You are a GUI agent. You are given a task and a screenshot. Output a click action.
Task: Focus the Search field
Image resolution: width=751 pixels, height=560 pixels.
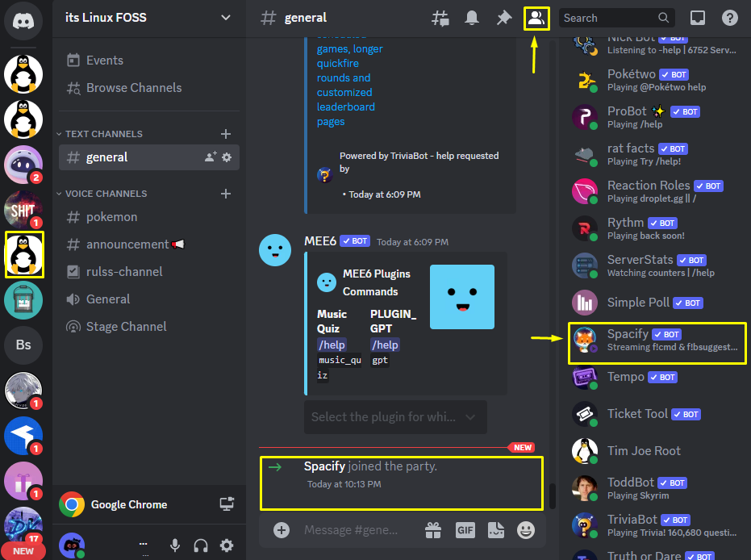[617, 19]
